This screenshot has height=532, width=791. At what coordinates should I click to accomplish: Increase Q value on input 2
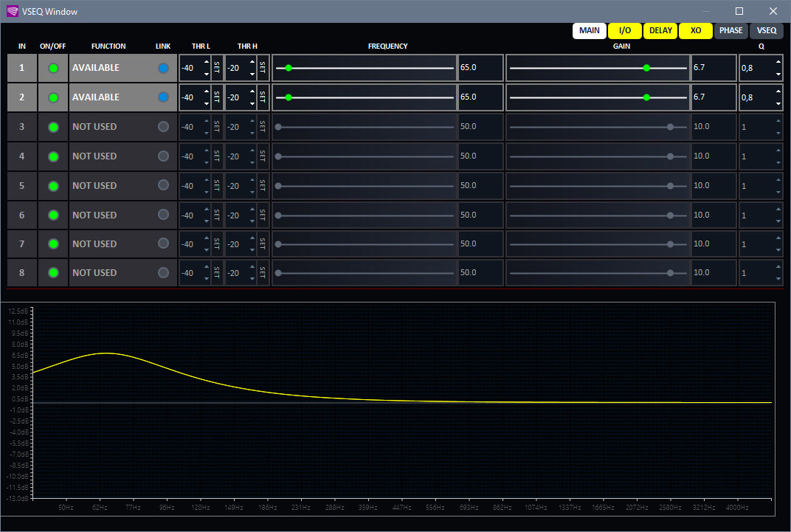point(778,91)
